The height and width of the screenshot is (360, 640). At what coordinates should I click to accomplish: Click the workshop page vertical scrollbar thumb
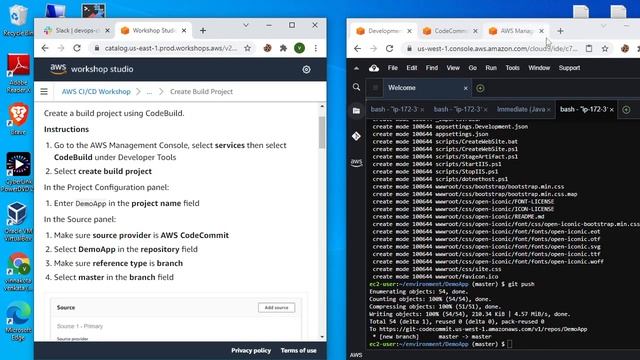(322, 132)
